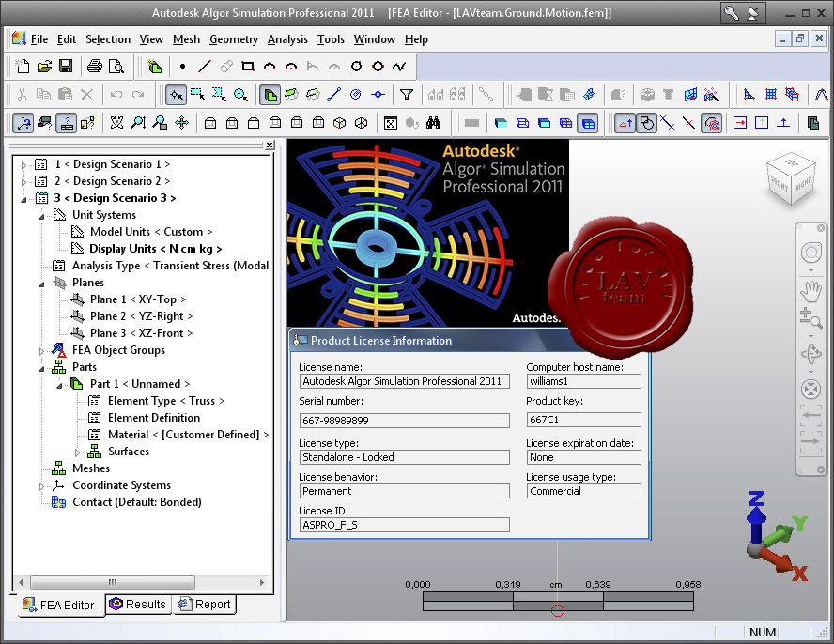Toggle the loads and constraints display button
This screenshot has height=644, width=834.
[625, 123]
